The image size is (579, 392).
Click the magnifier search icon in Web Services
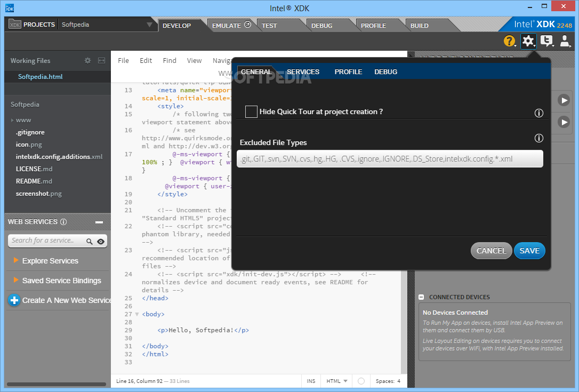[90, 241]
